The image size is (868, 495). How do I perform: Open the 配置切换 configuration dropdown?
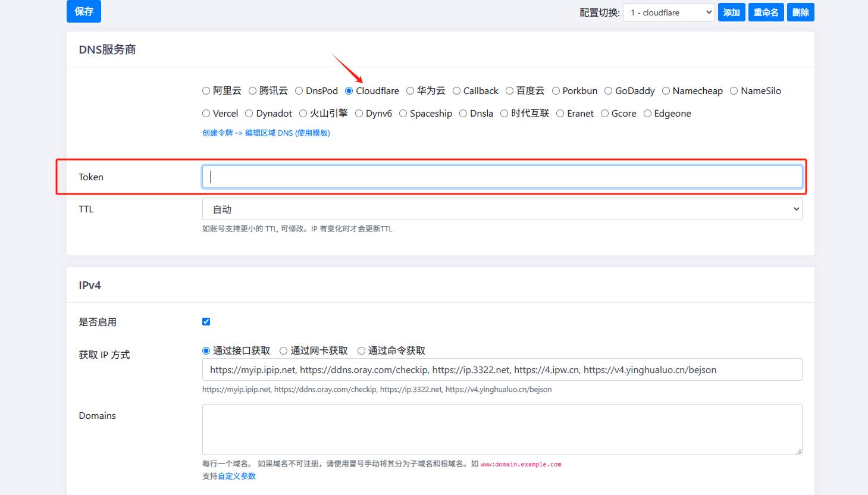coord(668,12)
